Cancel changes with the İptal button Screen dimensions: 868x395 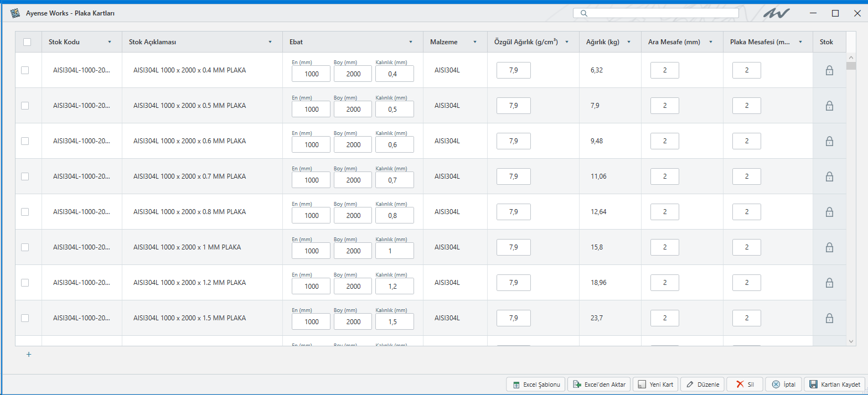pyautogui.click(x=784, y=384)
